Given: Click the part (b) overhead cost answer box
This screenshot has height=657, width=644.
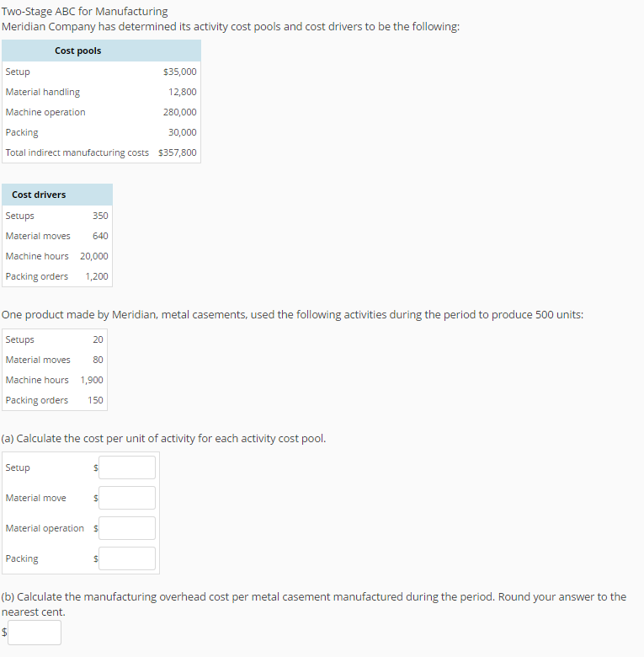Looking at the screenshot, I should 35,633.
